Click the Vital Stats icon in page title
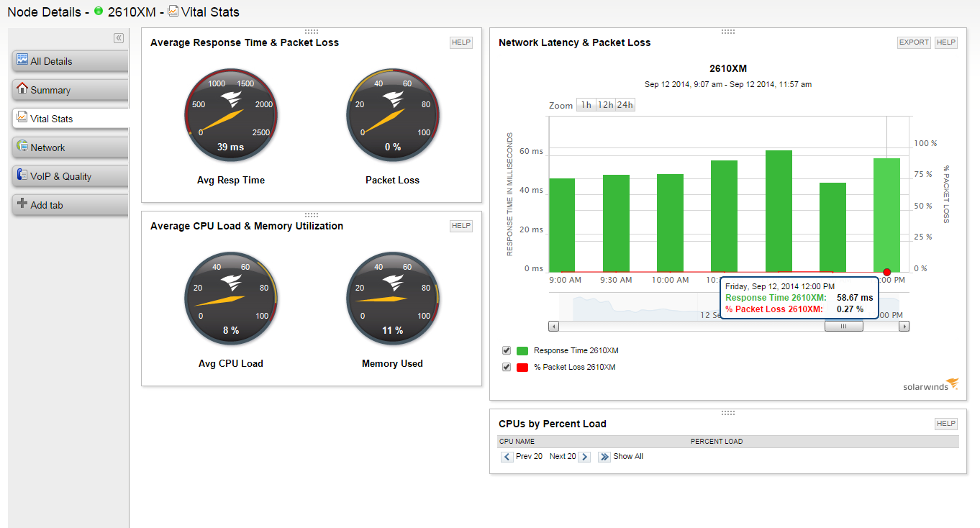Screen dimensions: 980x528 pyautogui.click(x=173, y=12)
